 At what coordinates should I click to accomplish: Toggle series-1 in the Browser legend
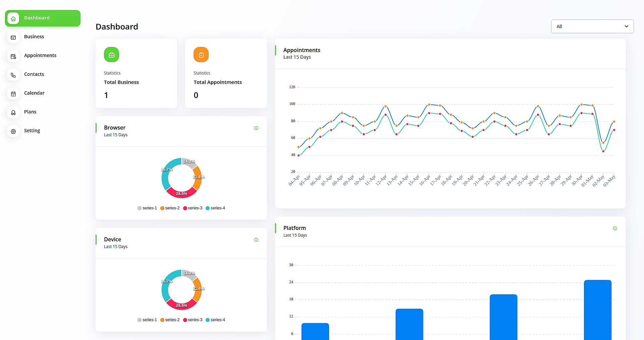[x=147, y=208]
